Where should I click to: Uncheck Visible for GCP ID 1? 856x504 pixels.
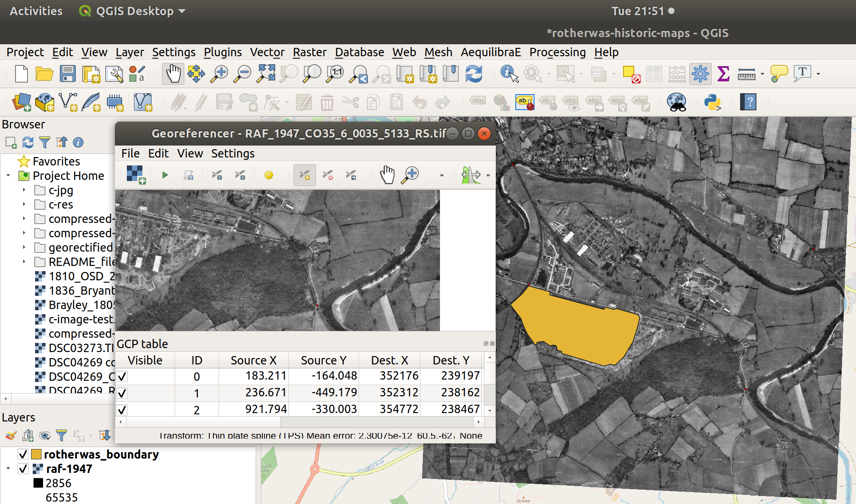[122, 393]
